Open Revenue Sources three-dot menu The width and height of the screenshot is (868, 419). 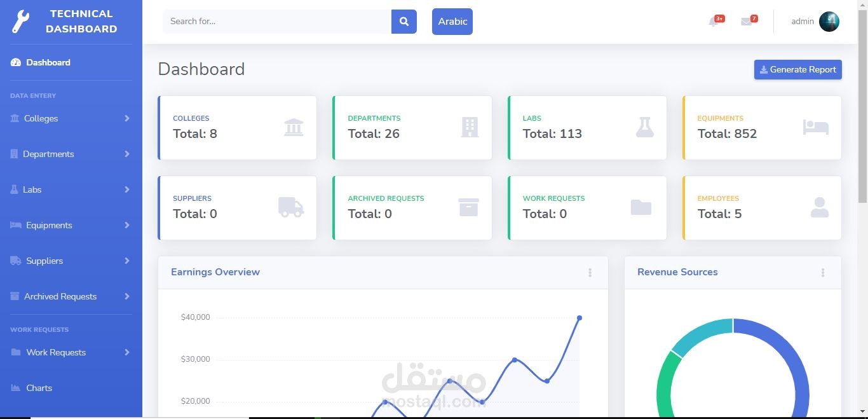tap(823, 272)
